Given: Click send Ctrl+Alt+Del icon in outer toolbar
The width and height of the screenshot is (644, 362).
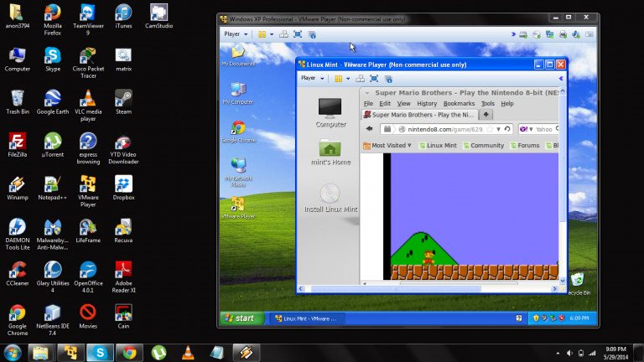Looking at the screenshot, I should pos(284,34).
